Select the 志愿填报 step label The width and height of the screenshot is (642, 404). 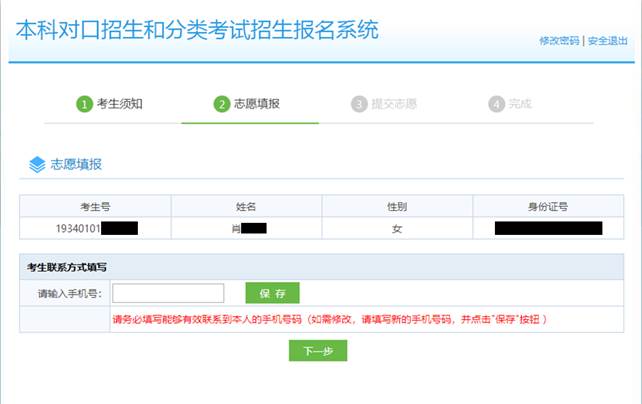pyautogui.click(x=256, y=104)
